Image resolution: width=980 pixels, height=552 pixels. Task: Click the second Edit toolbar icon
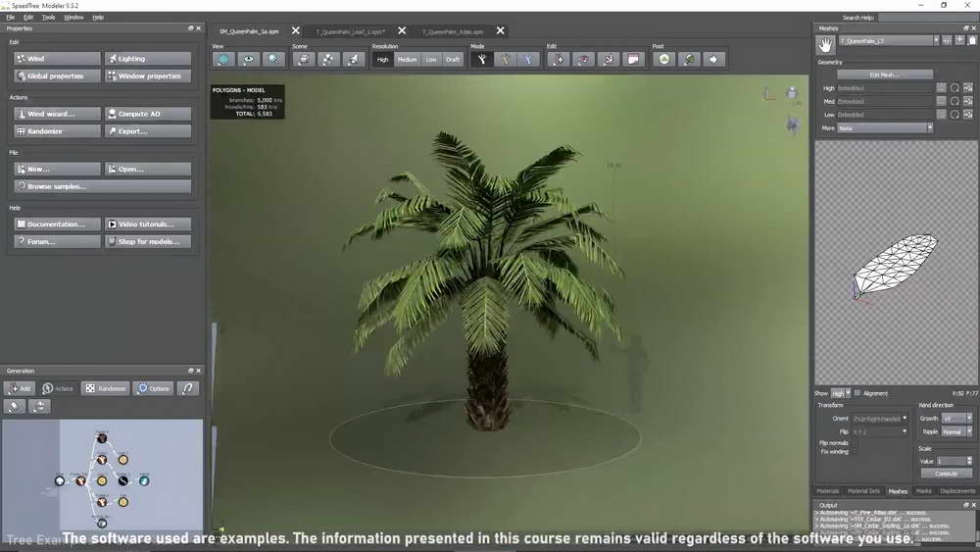click(x=583, y=60)
